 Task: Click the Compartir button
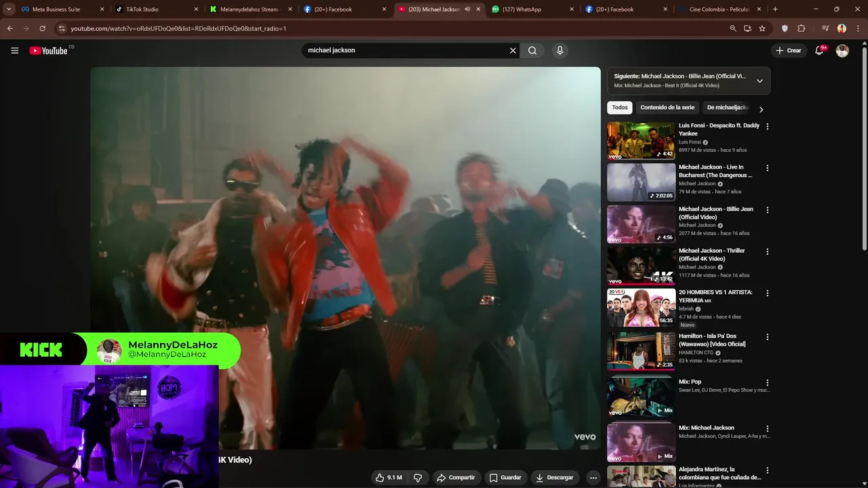pos(456,478)
